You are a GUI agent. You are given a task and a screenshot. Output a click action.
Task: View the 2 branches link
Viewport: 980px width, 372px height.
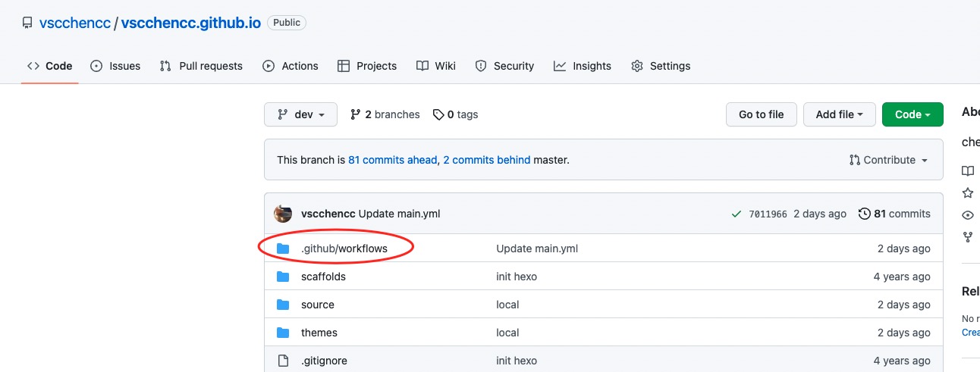(x=385, y=114)
